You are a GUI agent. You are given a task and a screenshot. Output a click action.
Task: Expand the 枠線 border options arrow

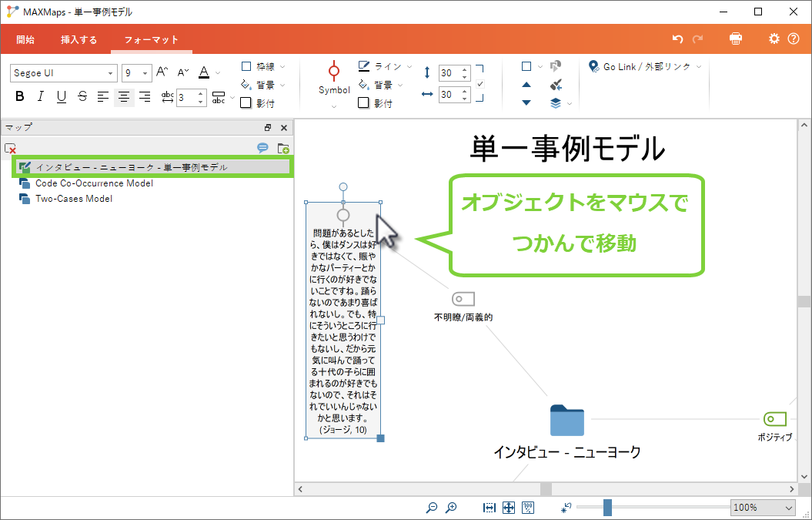282,67
